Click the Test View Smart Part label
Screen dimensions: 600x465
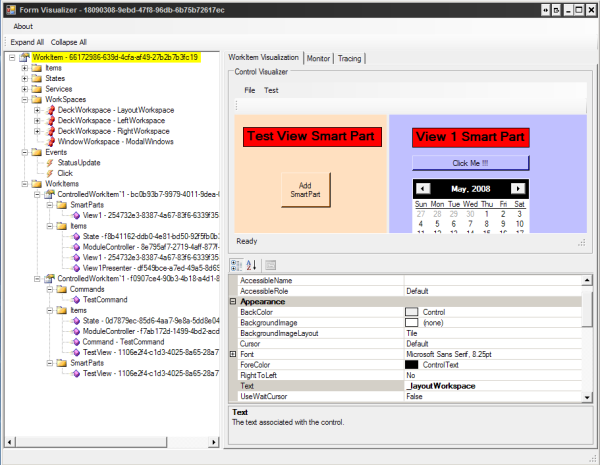coord(312,137)
